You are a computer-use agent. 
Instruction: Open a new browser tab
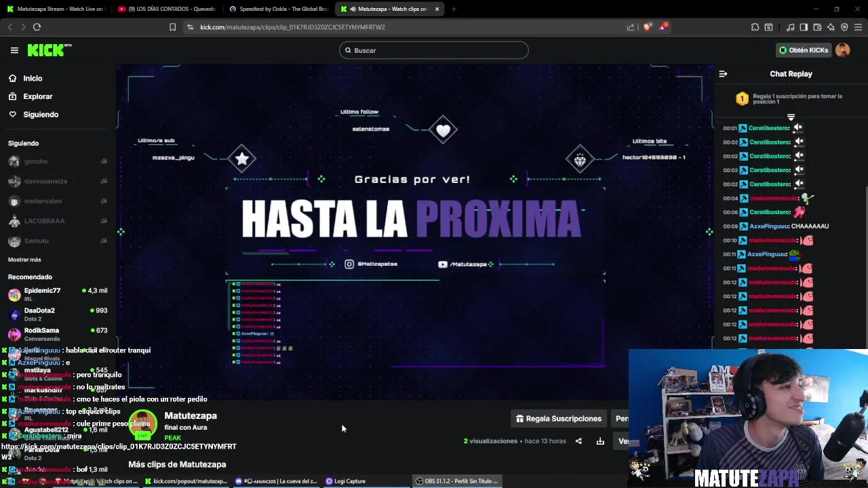454,9
